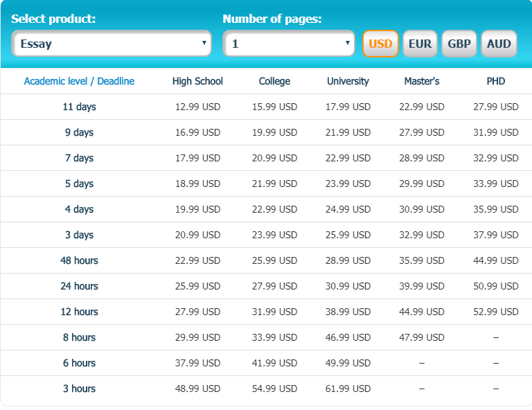Choose 30.99 USD University 24 hours price

pos(348,286)
